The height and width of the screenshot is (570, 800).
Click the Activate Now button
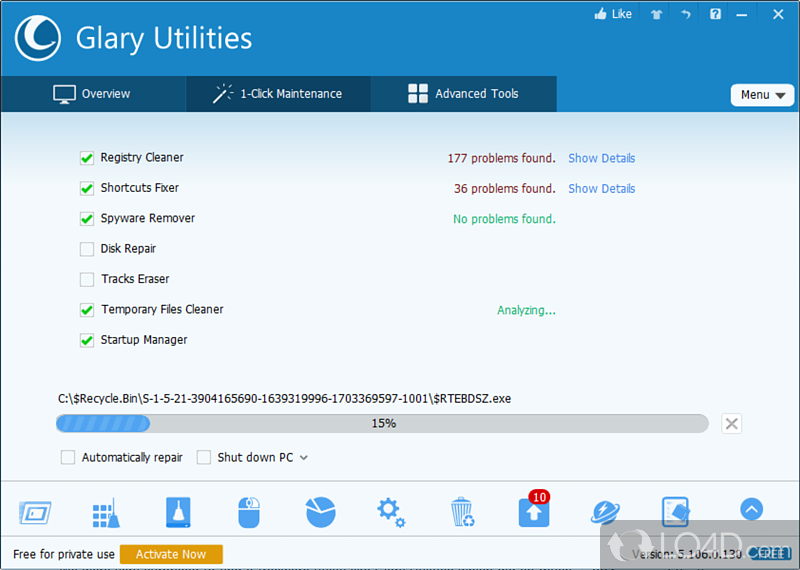click(171, 554)
